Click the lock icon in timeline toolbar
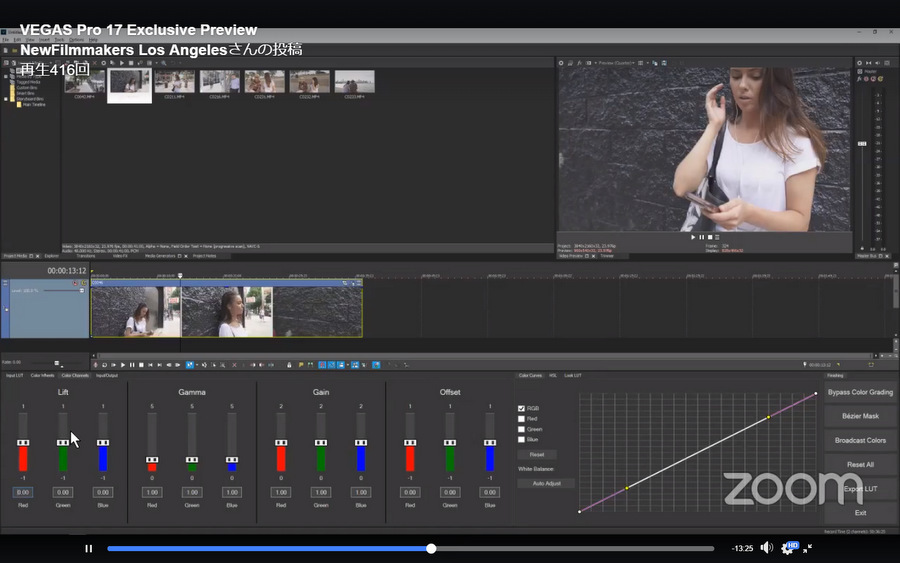 289,364
